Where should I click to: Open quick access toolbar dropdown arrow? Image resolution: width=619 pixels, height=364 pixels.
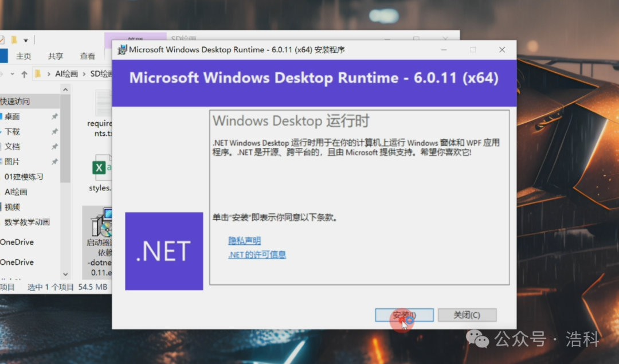26,40
